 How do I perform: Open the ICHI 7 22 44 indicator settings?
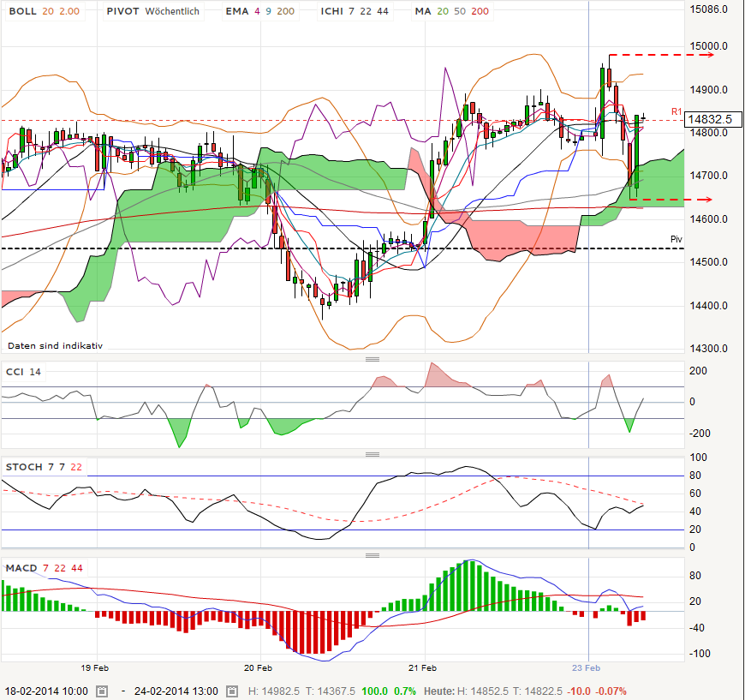point(355,11)
